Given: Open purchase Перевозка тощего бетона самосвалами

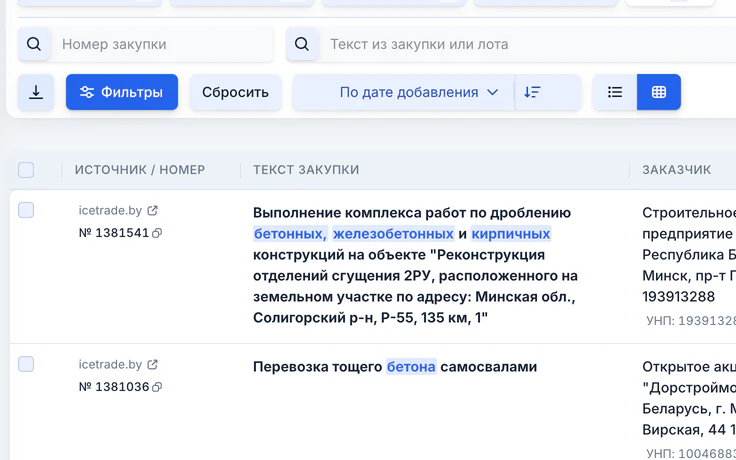Looking at the screenshot, I should pos(395,367).
